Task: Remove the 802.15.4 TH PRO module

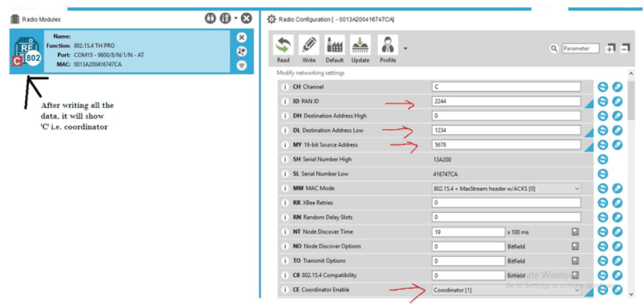Action: (241, 38)
